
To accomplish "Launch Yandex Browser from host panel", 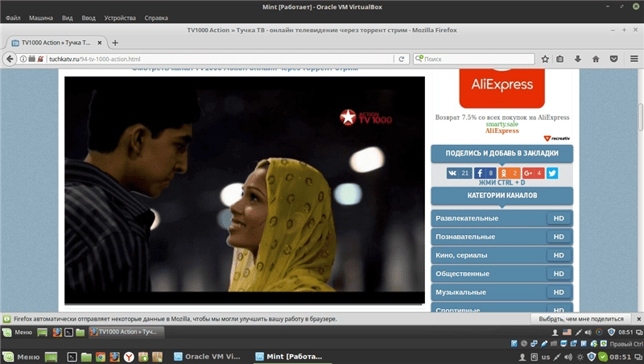I will tap(129, 357).
